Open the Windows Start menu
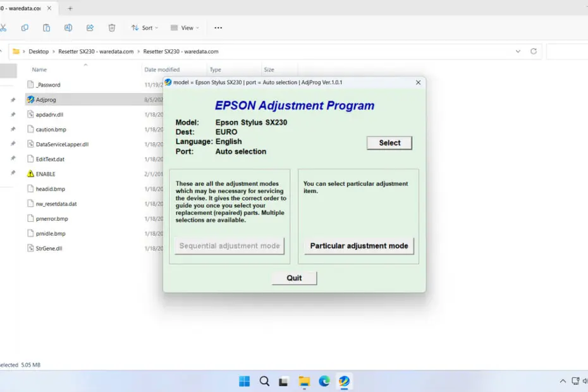Image resolution: width=588 pixels, height=392 pixels. point(245,381)
